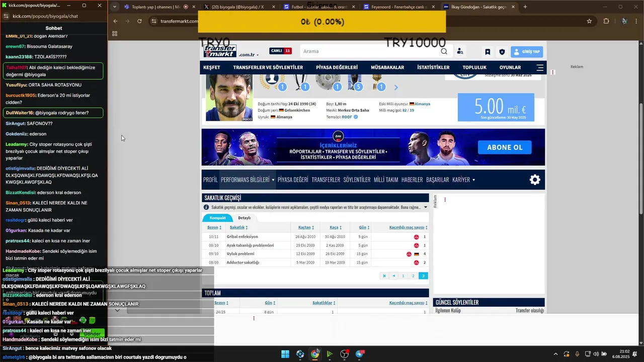Click the 5.00 mil. € market value box
The height and width of the screenshot is (362, 644).
[496, 107]
